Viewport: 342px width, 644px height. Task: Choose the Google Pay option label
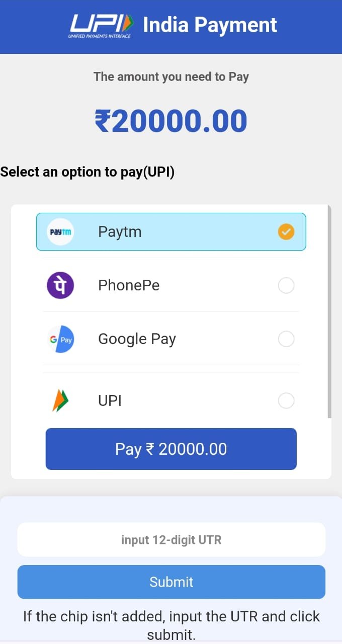tap(137, 339)
